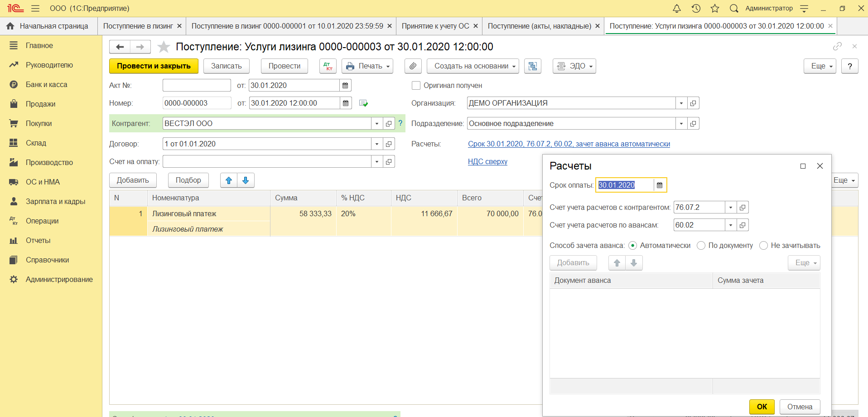Open calendar picker for Срок оплаты
868x417 pixels.
point(660,185)
